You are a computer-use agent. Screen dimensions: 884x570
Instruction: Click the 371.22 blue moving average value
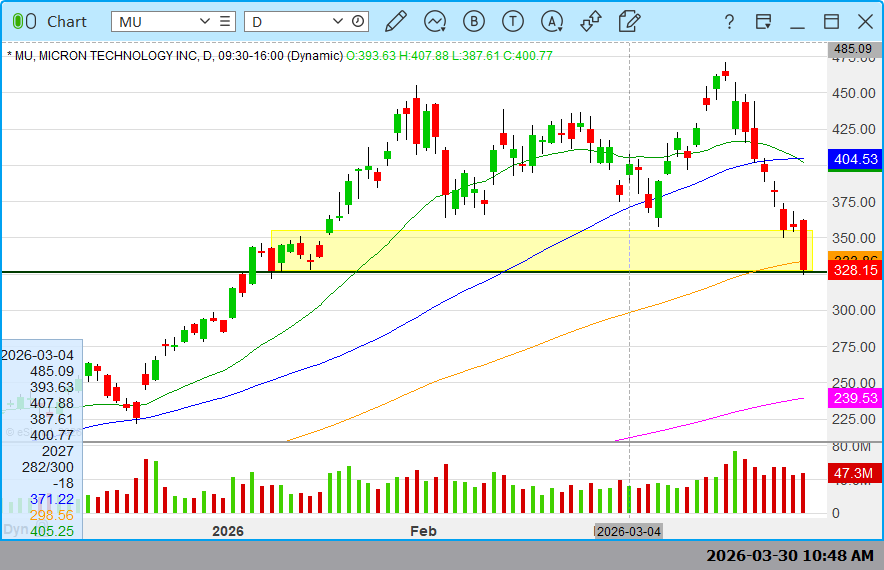(52, 499)
